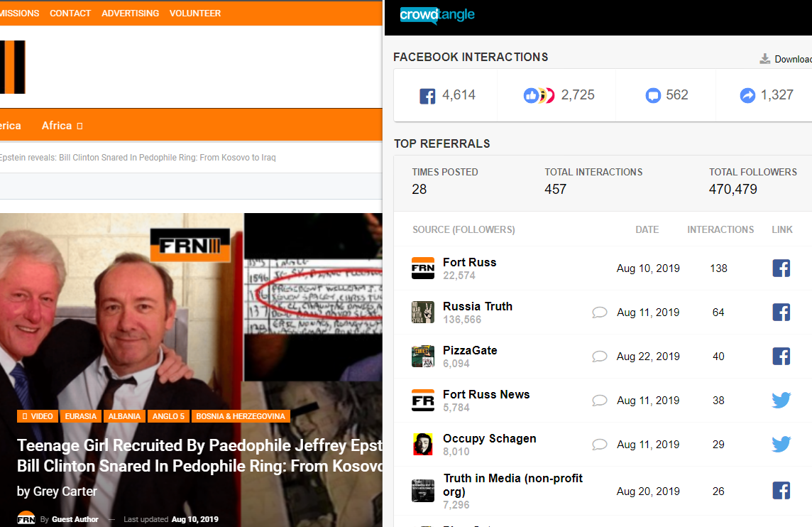
Task: Click the SOURCE (FOLLOWERS) column header
Action: (x=463, y=229)
